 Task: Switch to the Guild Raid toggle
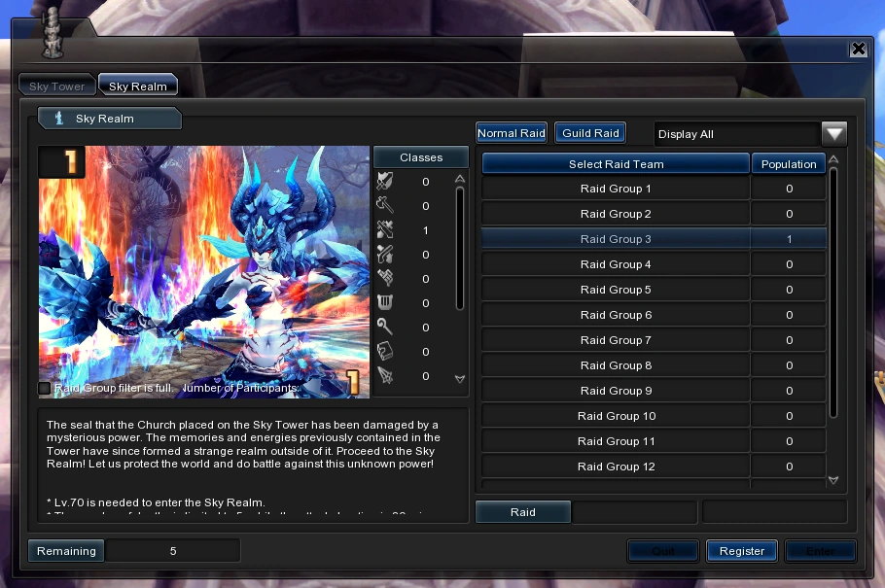(x=590, y=133)
